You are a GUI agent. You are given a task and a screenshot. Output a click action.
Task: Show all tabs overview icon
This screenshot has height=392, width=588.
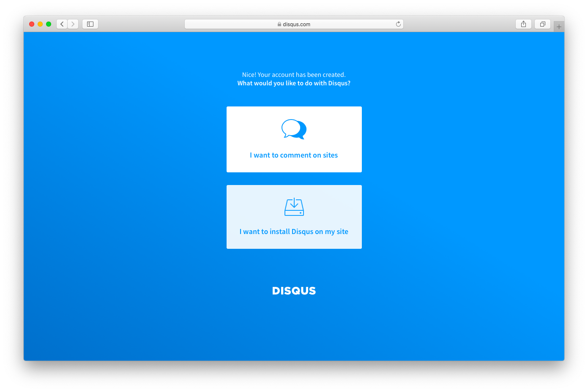542,24
